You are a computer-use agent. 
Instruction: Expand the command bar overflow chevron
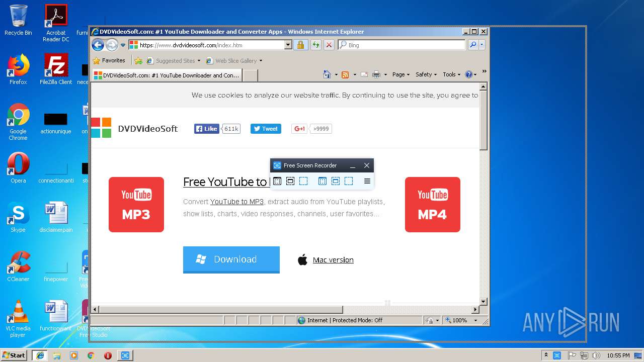coord(484,71)
